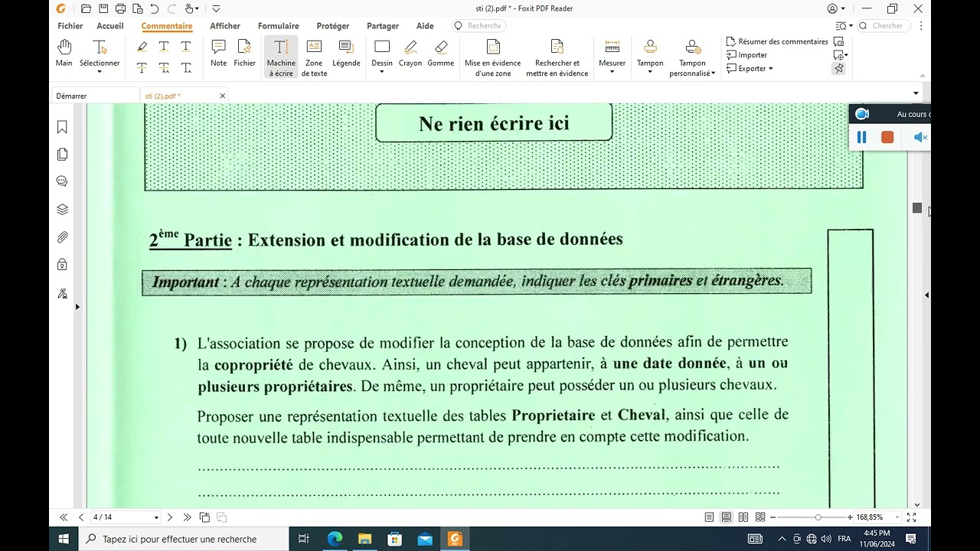Switch to the Protéger tab
Viewport: 980px width, 551px height.
pos(333,26)
